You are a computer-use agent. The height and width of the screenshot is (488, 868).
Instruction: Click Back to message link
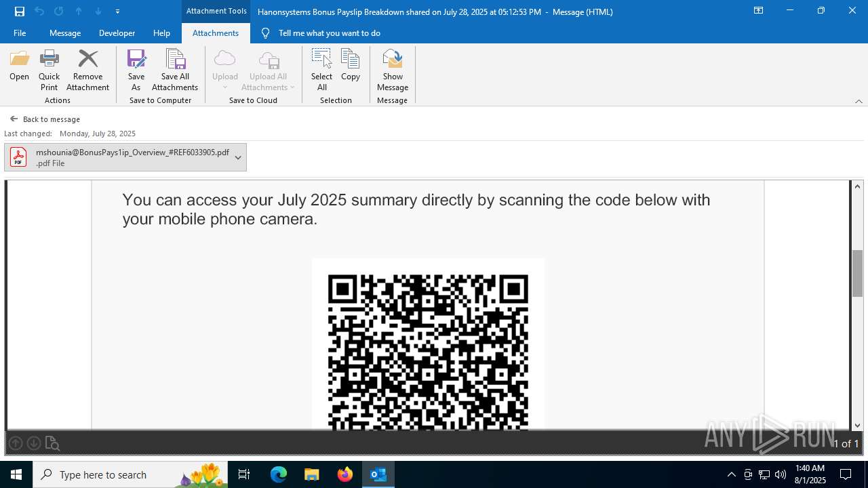pos(45,119)
